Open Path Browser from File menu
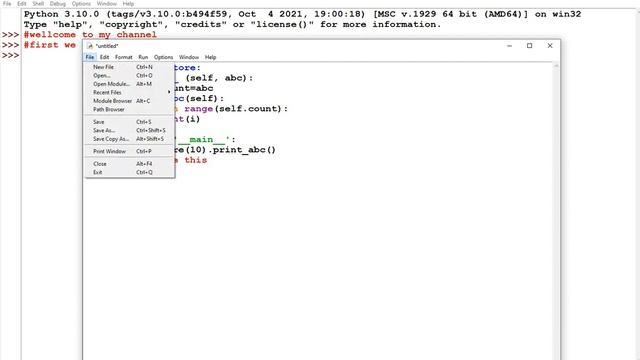640x360 pixels. point(129,109)
